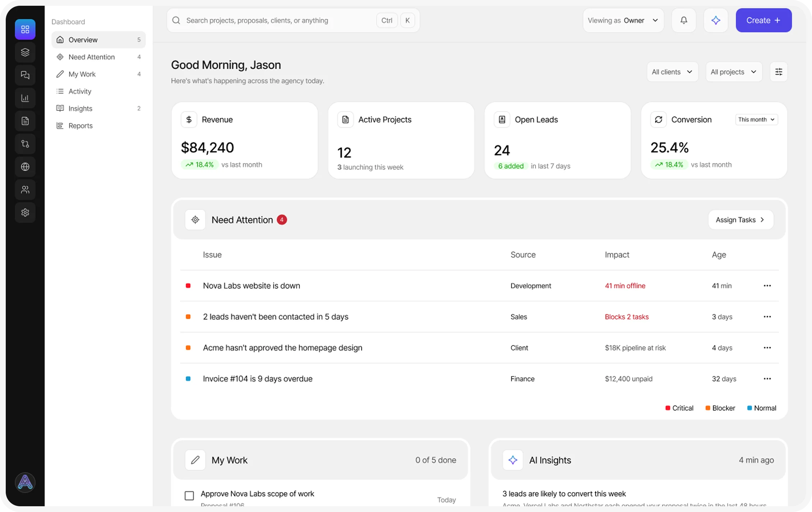Click the blue Normal legend swatch
The height and width of the screenshot is (512, 812).
[749, 408]
